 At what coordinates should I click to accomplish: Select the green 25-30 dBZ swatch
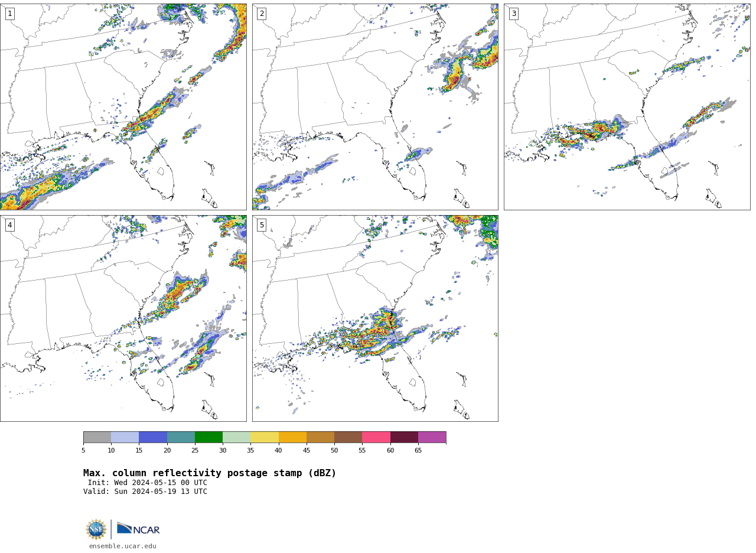208,437
